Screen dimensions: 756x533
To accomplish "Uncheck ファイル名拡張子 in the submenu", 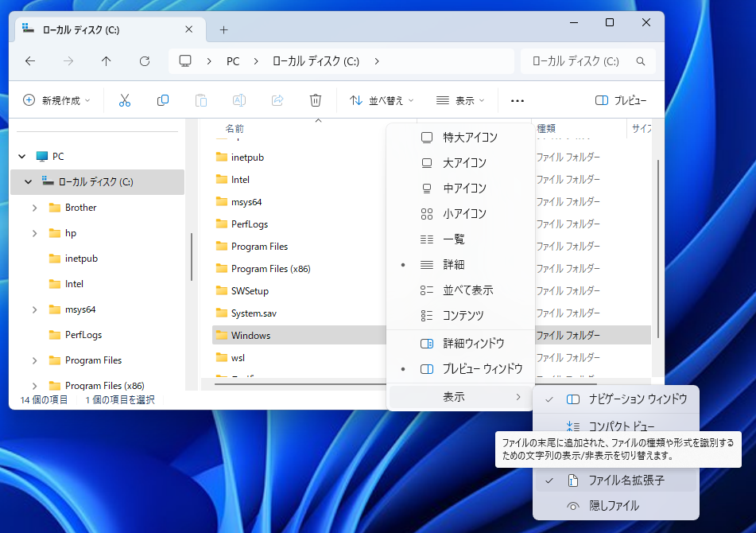I will 628,480.
